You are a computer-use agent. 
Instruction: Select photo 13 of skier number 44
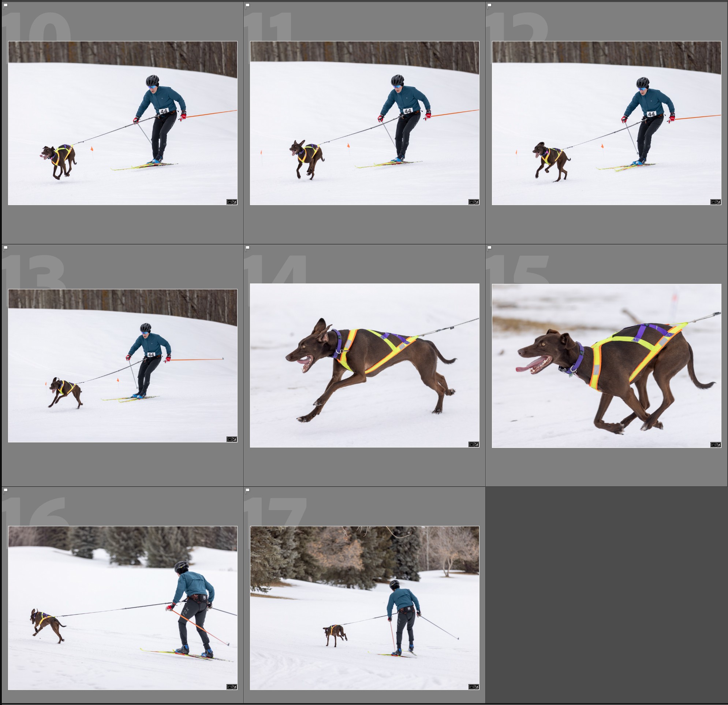pyautogui.click(x=123, y=366)
